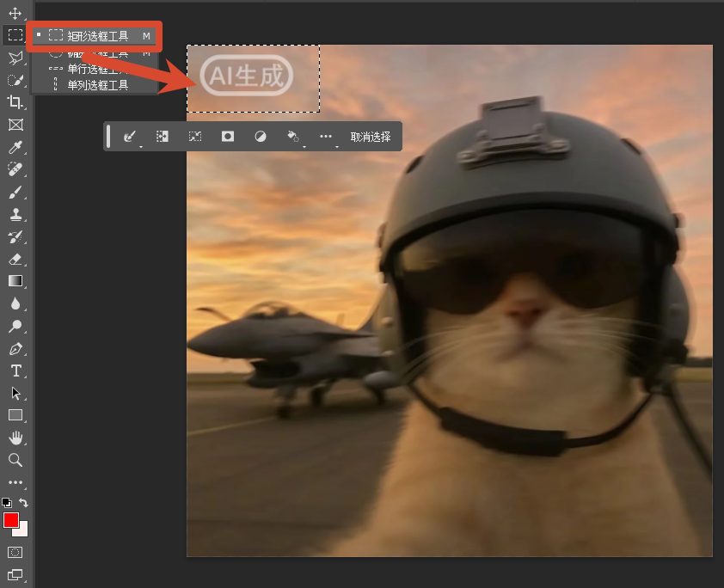Open the fill selection dropdown in taskbar

[293, 136]
